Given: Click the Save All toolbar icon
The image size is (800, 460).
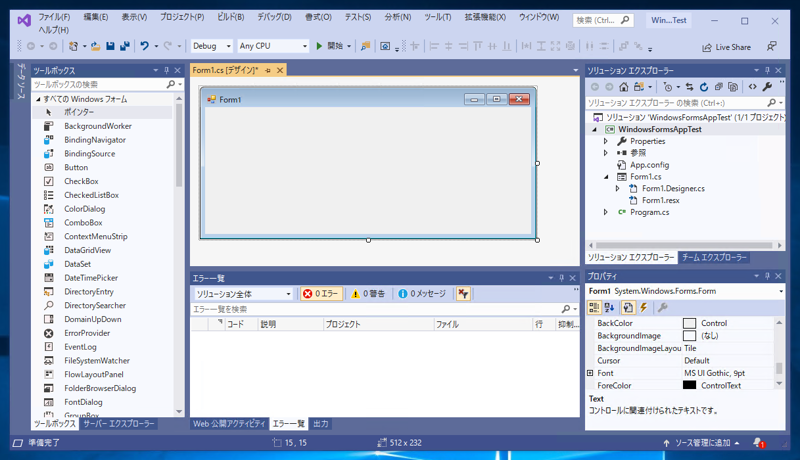Looking at the screenshot, I should tap(124, 46).
